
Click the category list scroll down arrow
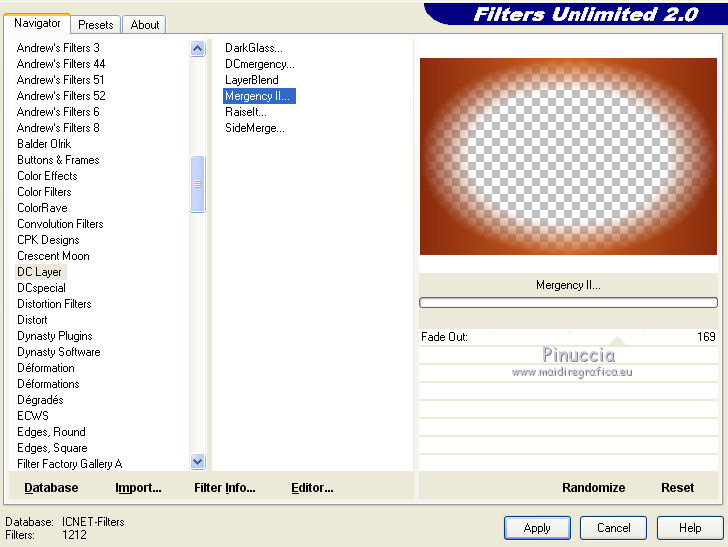point(197,462)
